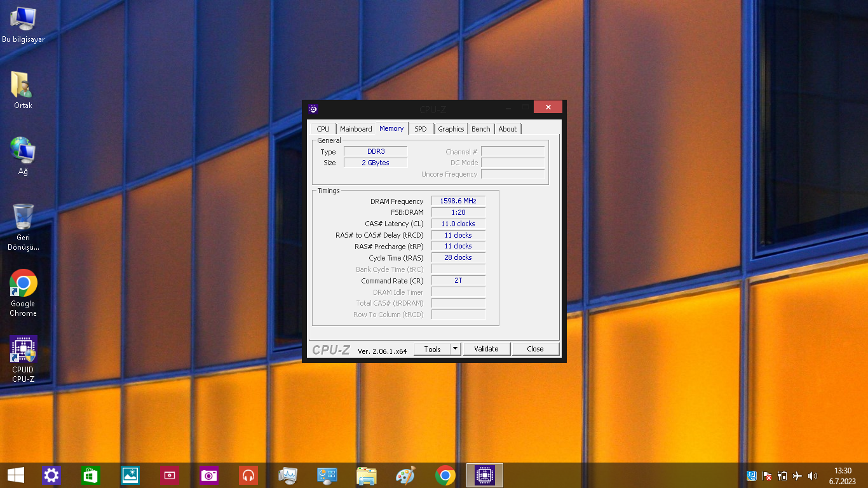Click the Validate button
Screen dimensions: 868x488
(x=486, y=349)
